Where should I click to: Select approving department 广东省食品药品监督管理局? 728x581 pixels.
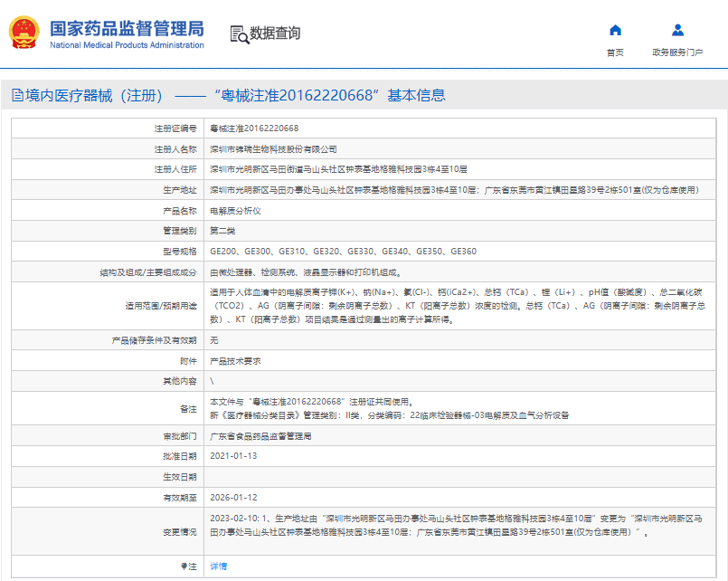(x=260, y=436)
